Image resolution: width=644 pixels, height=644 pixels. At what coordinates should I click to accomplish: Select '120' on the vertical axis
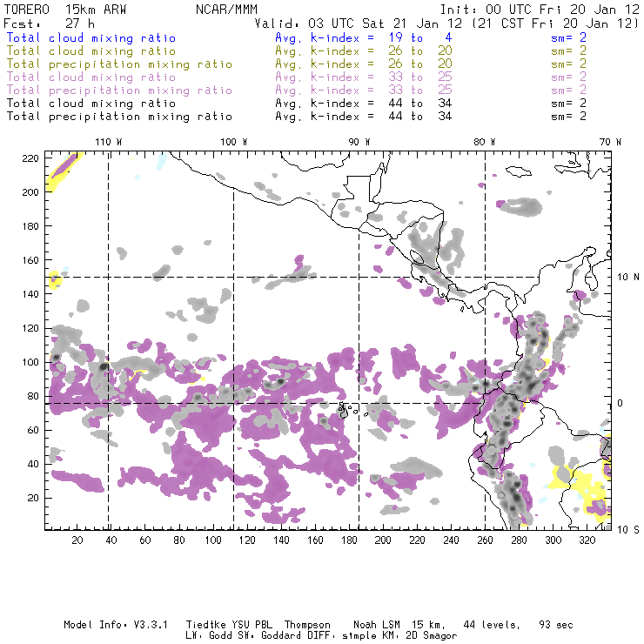tap(30, 329)
